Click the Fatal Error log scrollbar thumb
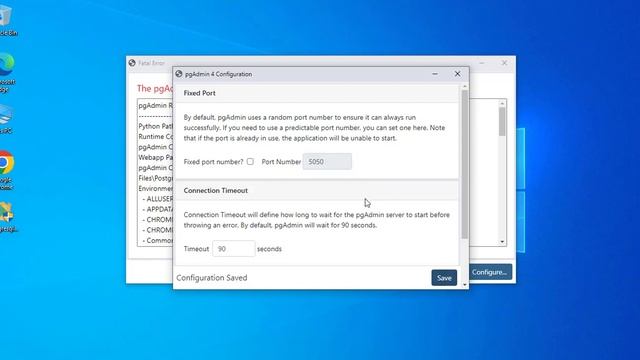Viewport: 640px width, 360px height. (x=502, y=122)
